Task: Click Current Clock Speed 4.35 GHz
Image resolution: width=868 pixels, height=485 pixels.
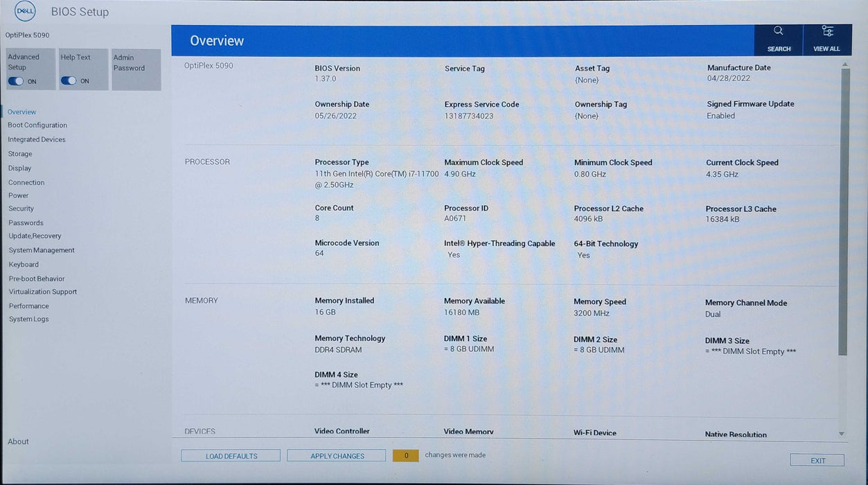Action: coord(722,174)
